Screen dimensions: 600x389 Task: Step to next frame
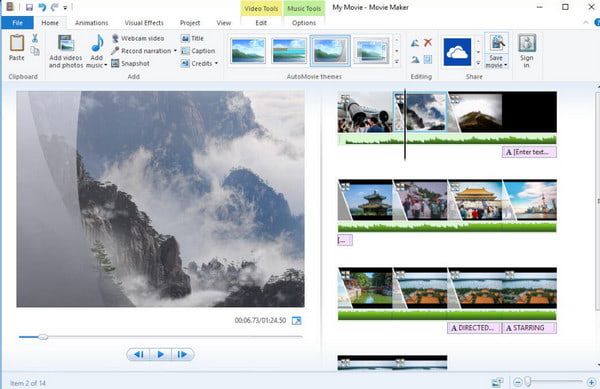(x=182, y=355)
